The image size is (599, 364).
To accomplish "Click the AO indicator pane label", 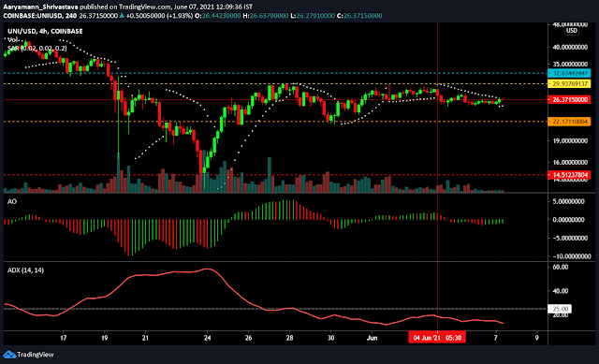I will (12, 201).
